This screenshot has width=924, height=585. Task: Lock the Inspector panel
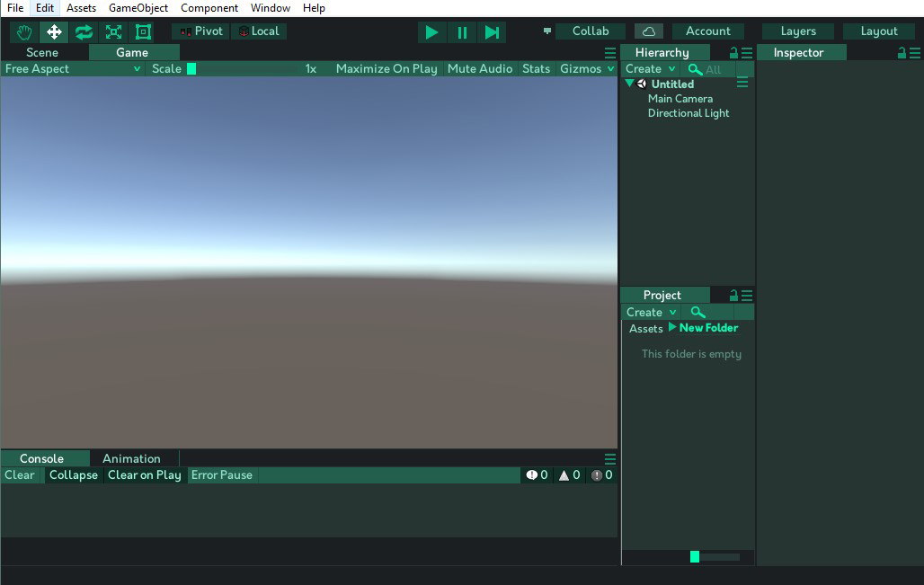click(902, 53)
